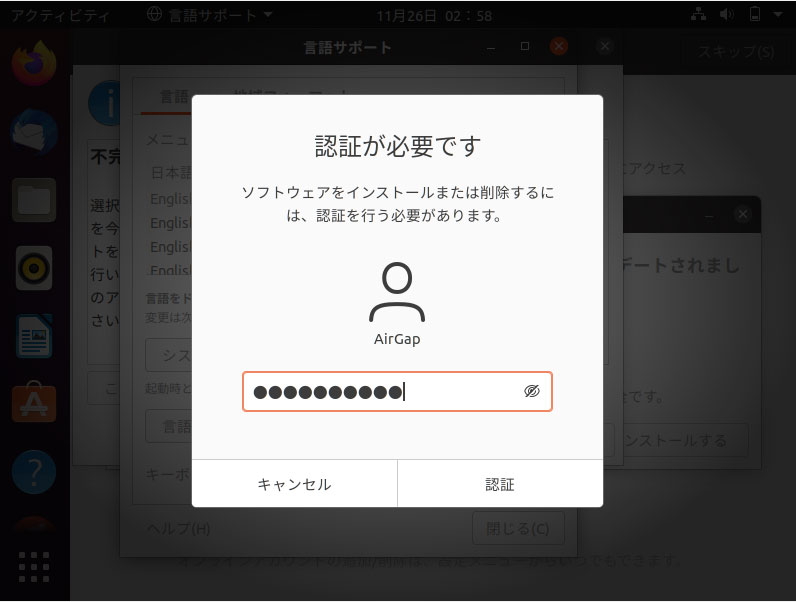Open Thunderbird mail from the dock
The height and width of the screenshot is (602, 796).
click(x=34, y=132)
